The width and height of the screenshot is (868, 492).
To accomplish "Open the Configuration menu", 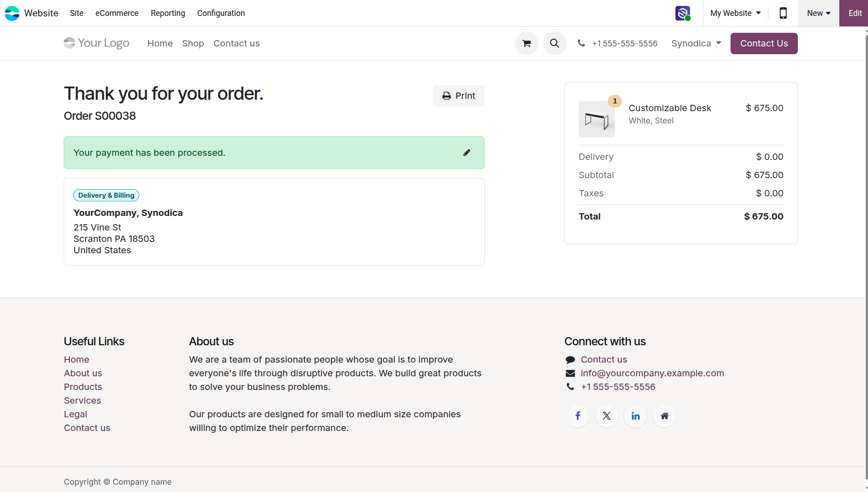I will tap(221, 13).
